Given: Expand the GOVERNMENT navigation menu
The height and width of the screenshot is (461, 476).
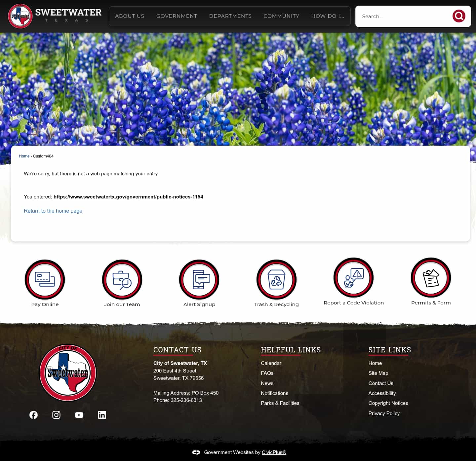Looking at the screenshot, I should (177, 16).
